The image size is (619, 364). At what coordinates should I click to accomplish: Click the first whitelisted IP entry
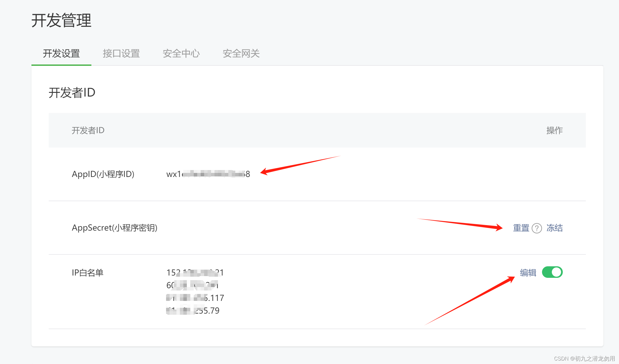(195, 273)
